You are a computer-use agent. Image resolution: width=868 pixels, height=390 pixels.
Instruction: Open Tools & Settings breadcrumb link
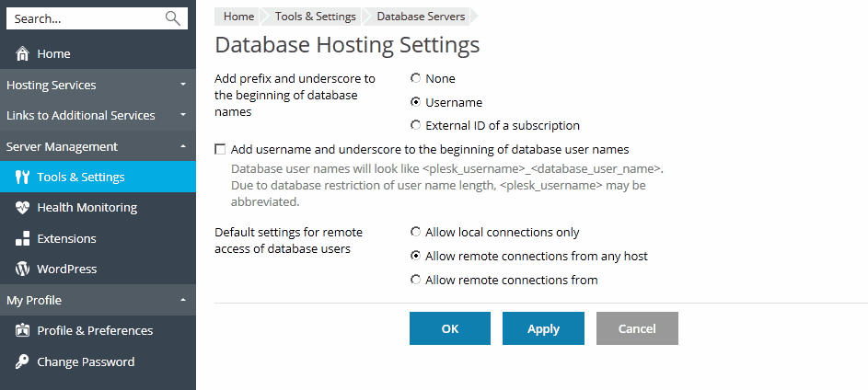click(315, 17)
